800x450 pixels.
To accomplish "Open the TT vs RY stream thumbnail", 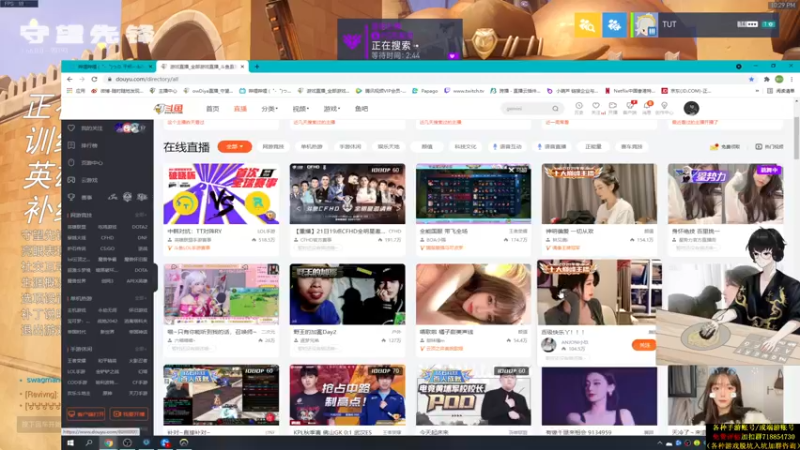I will click(x=221, y=194).
